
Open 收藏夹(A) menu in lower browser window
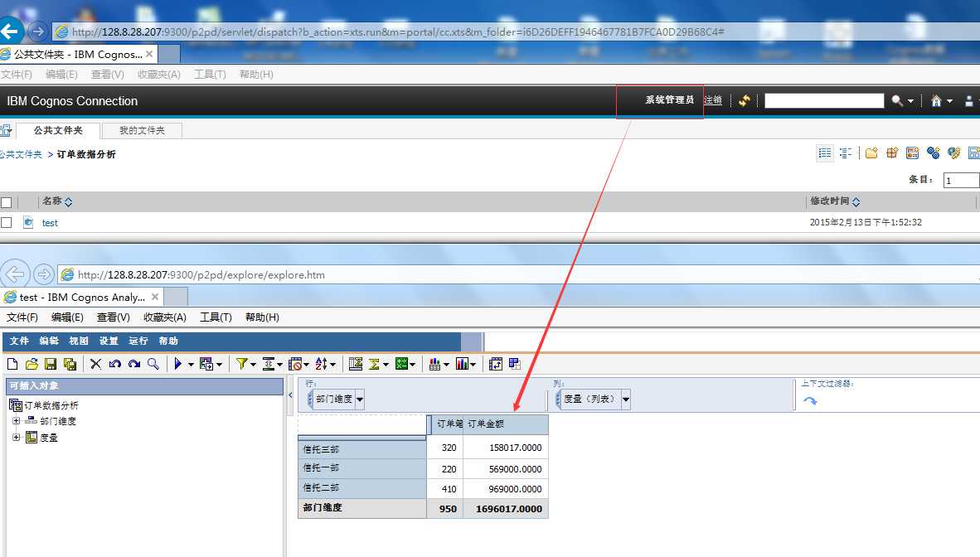pos(165,317)
